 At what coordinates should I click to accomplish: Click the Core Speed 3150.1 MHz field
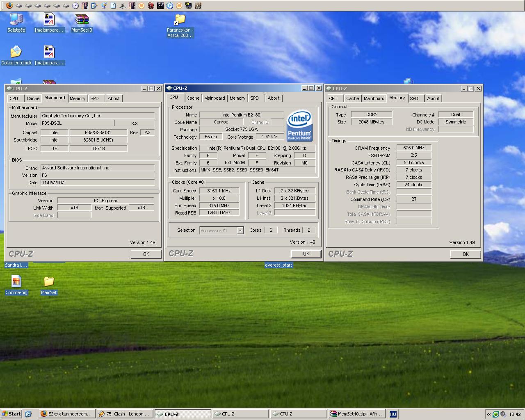(x=219, y=191)
